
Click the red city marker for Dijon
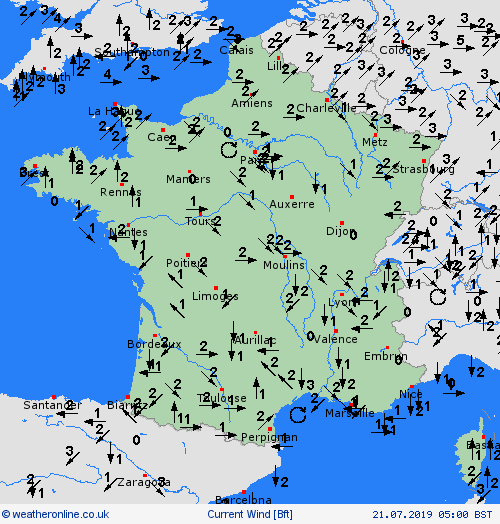tap(342, 223)
